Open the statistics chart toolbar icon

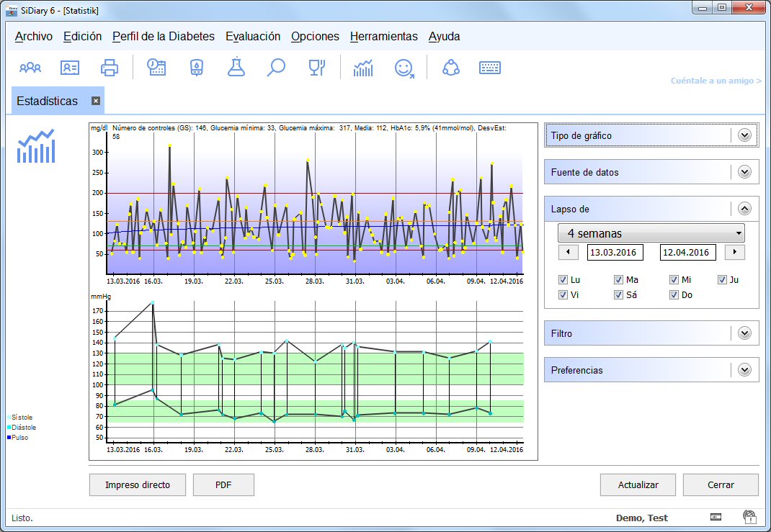coord(363,68)
